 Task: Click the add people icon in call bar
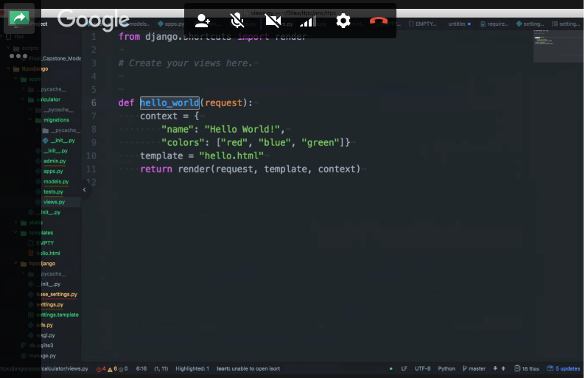(x=203, y=21)
